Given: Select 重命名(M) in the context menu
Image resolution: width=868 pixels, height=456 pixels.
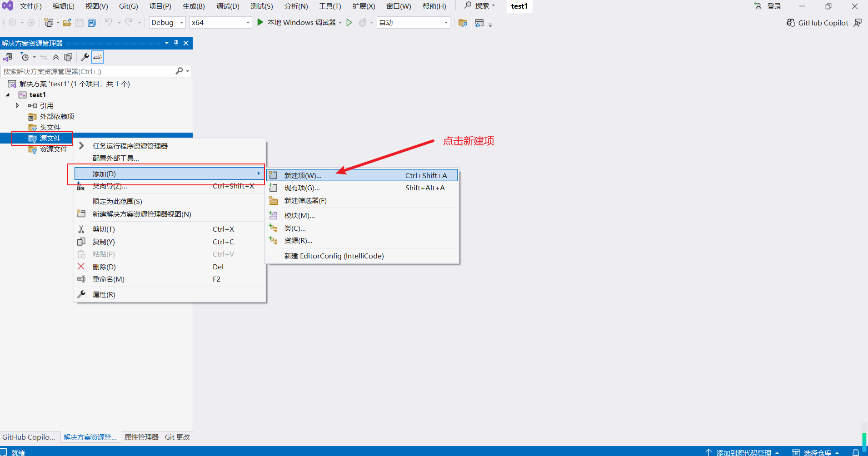Looking at the screenshot, I should click(170, 279).
